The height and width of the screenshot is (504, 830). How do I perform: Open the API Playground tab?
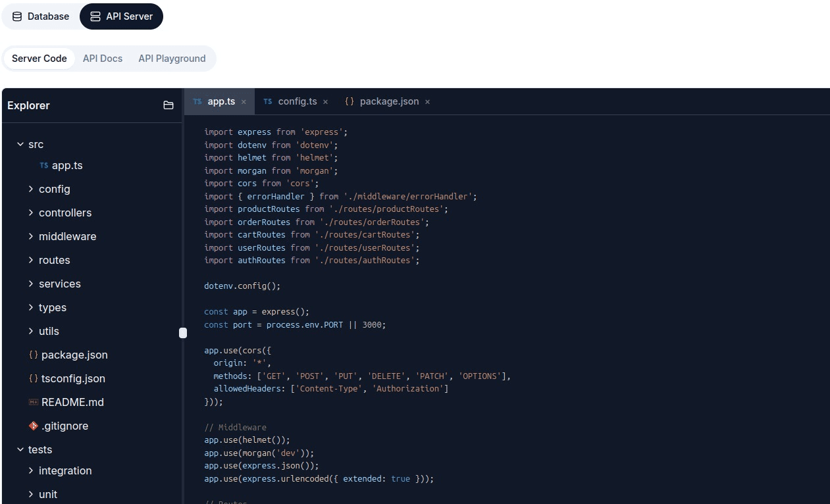(x=172, y=59)
